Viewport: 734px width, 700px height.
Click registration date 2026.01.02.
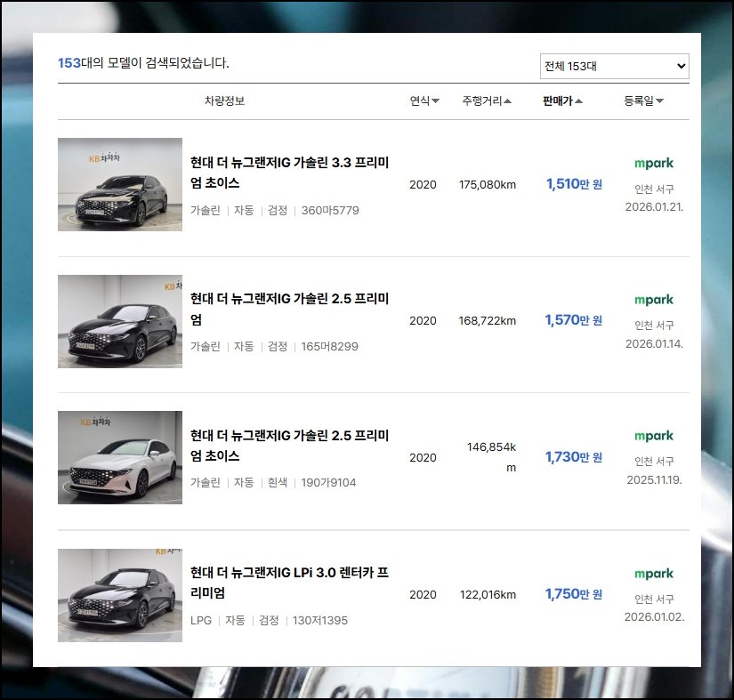[x=654, y=617]
